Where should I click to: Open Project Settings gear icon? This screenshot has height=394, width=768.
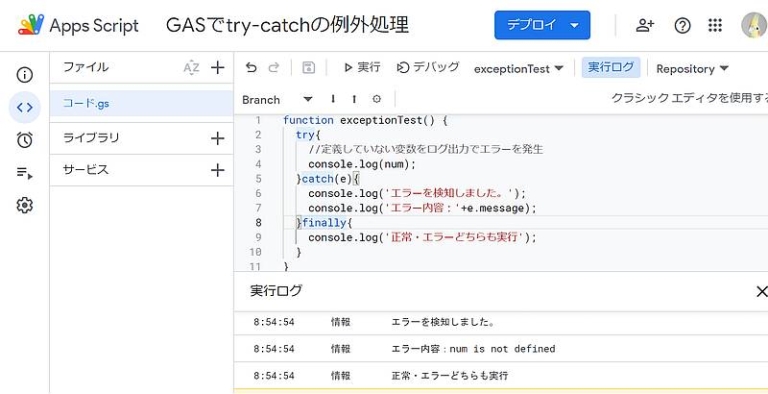[x=24, y=205]
